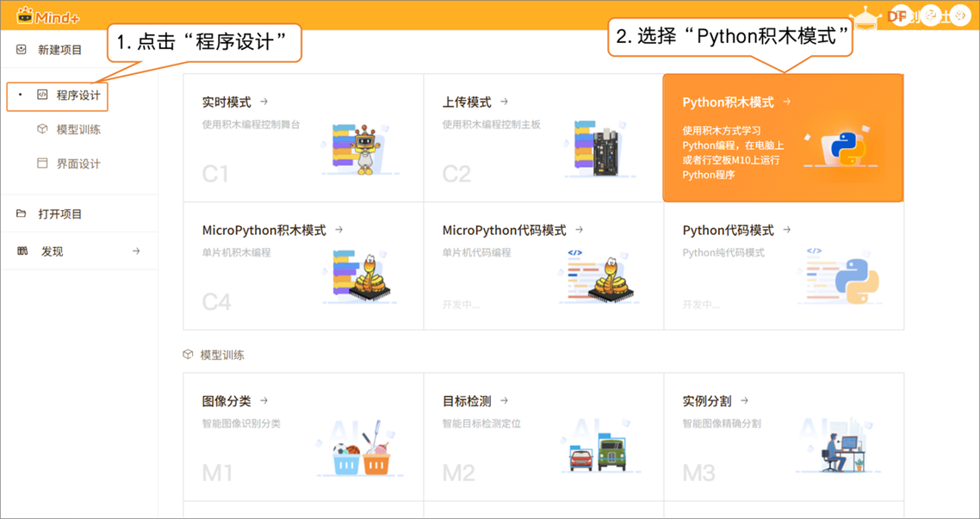Click the 模型训练 cube icon
980x519 pixels.
[x=42, y=127]
